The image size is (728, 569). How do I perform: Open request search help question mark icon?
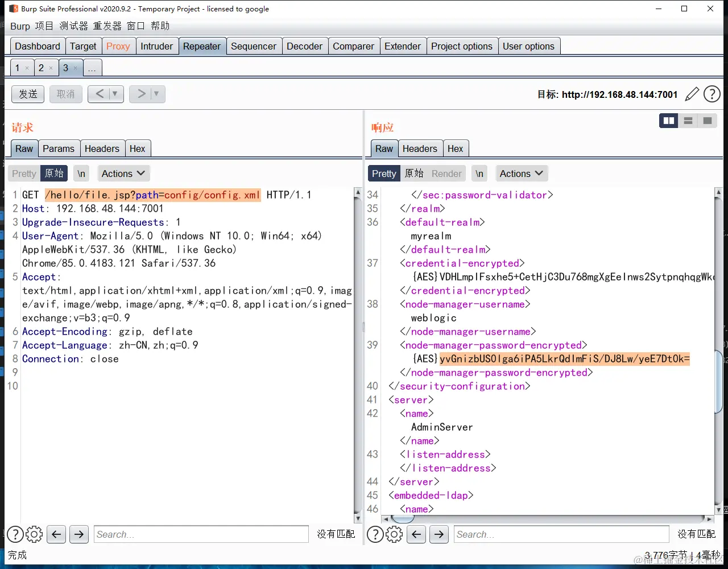click(x=15, y=534)
